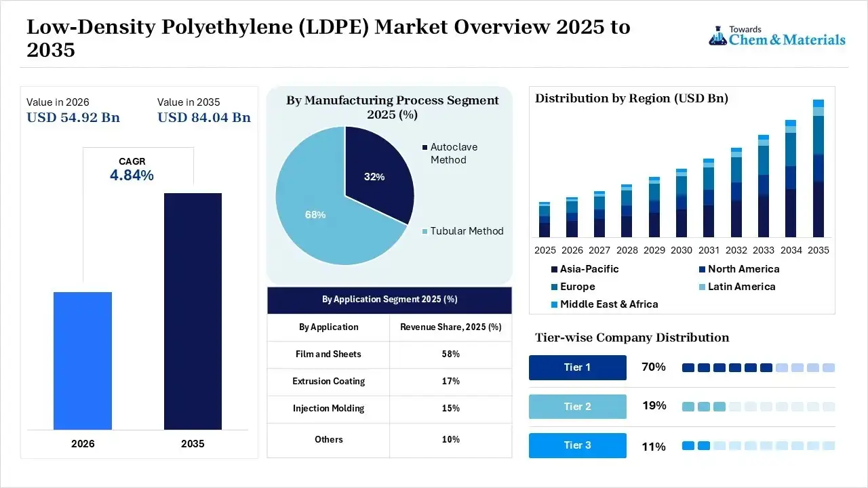Click the 58% revenue share cell
This screenshot has width=868, height=488.
coord(451,354)
